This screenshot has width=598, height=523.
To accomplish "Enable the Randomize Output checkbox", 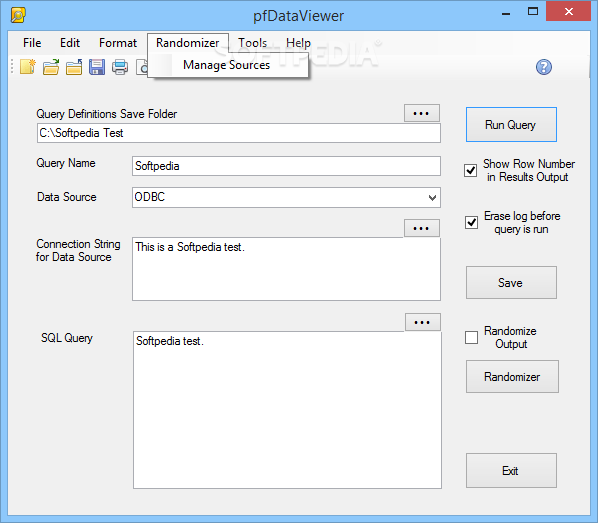I will tap(471, 337).
